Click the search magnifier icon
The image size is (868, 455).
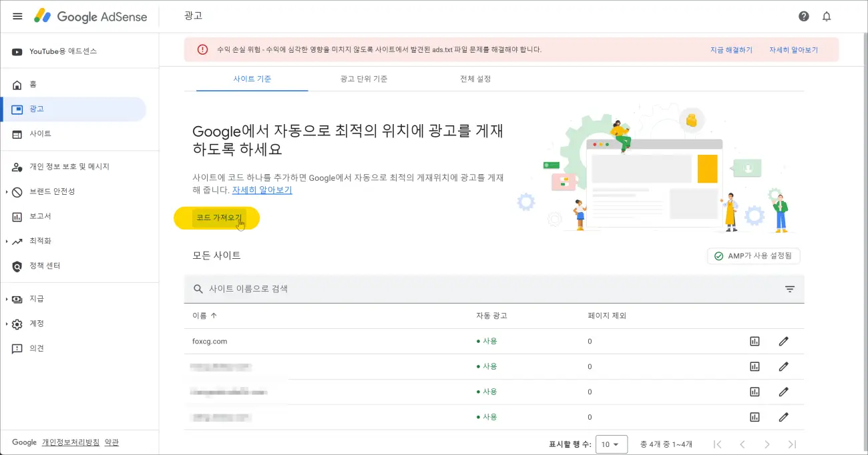click(x=198, y=289)
